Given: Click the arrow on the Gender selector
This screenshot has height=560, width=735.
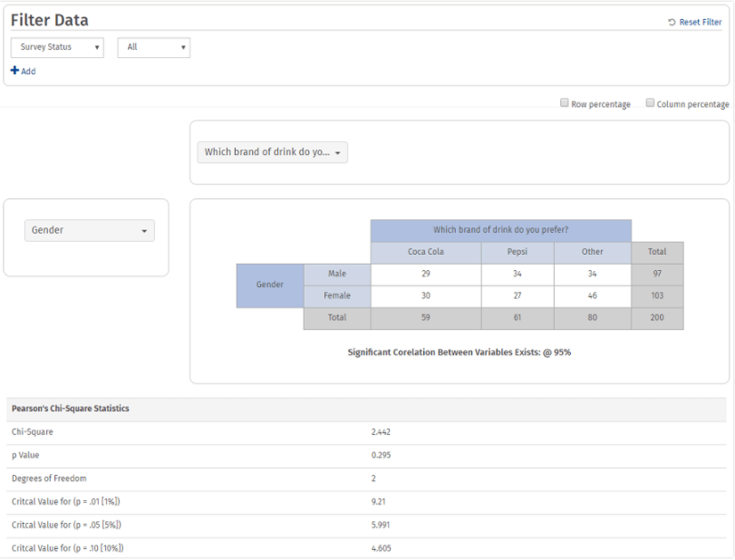Looking at the screenshot, I should [x=146, y=230].
